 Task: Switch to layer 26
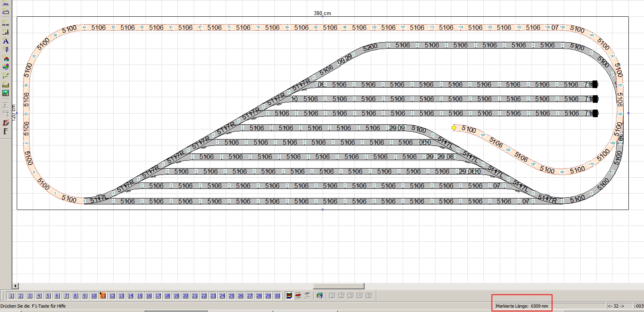240,296
